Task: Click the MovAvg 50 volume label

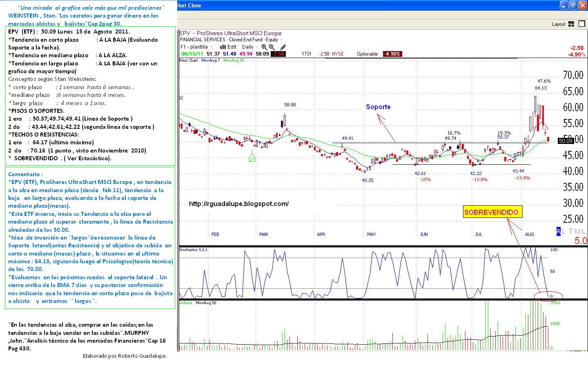Action: pos(206,303)
